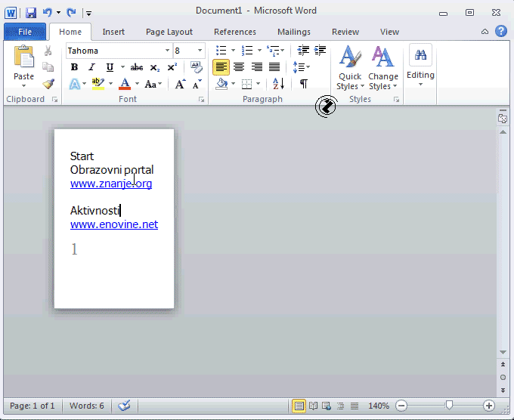Click the Save icon in quick access toolbar
514x420 pixels.
click(x=31, y=12)
